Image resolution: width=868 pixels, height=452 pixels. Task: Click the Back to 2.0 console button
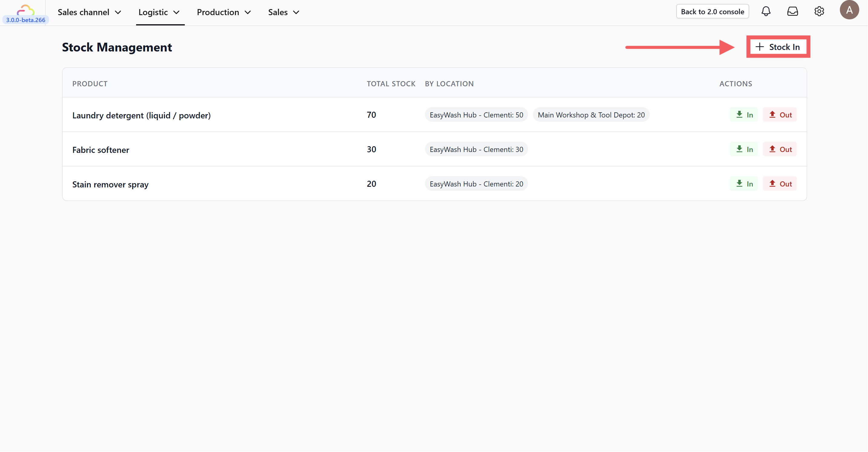click(712, 12)
